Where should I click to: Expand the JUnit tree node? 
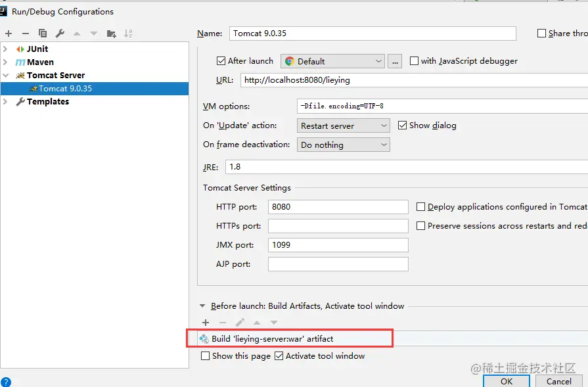5,49
